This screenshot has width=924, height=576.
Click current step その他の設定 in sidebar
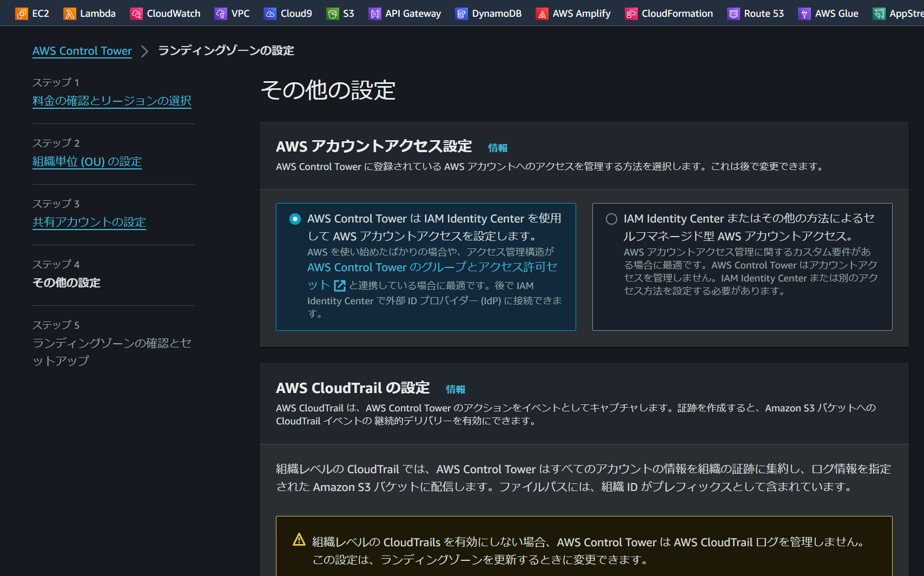pos(67,283)
